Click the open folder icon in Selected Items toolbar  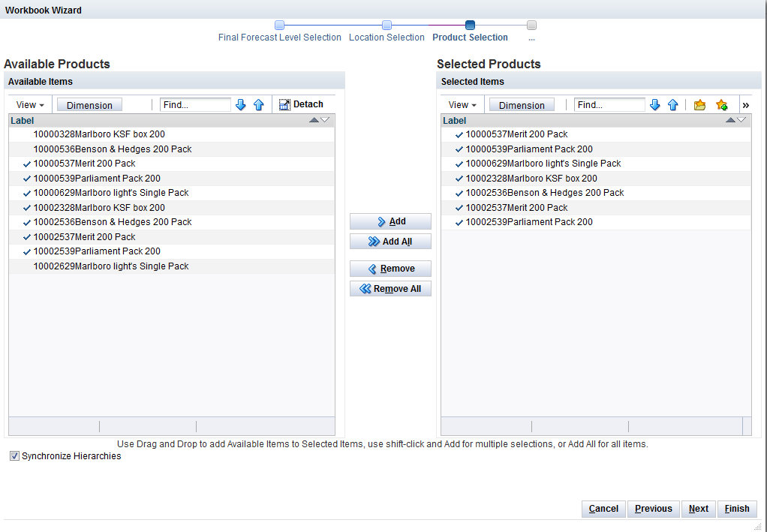(x=700, y=104)
